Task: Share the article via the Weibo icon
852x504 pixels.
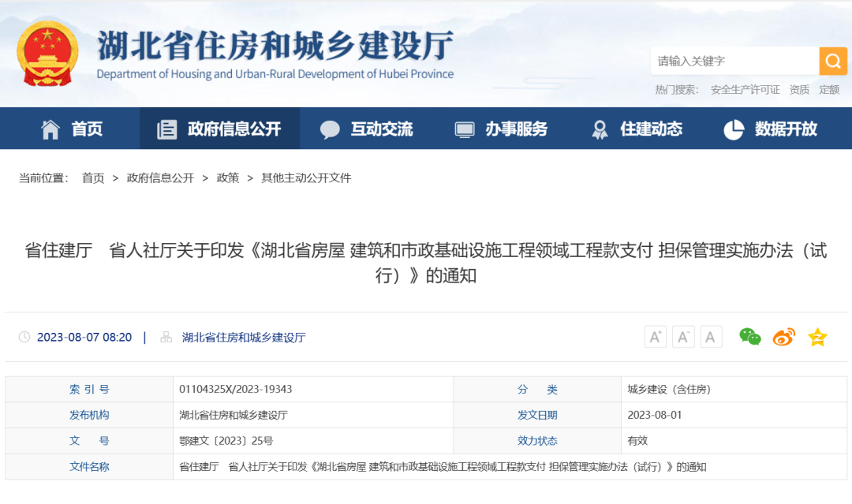Action: coord(783,336)
